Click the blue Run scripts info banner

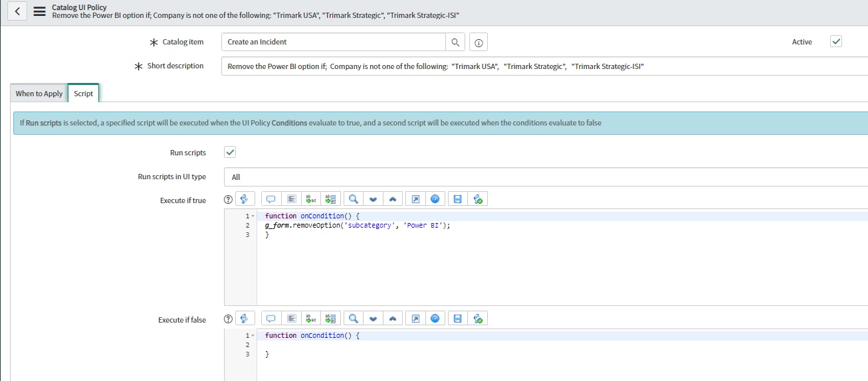pos(441,123)
